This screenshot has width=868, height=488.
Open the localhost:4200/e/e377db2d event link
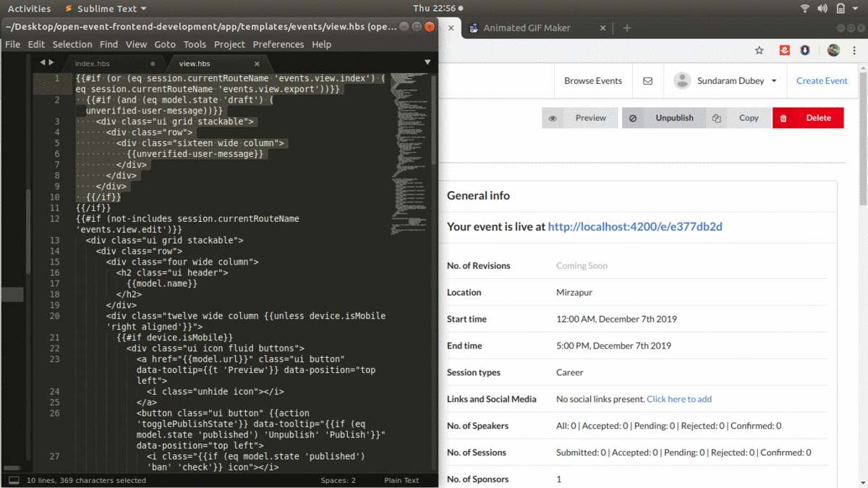pyautogui.click(x=635, y=226)
